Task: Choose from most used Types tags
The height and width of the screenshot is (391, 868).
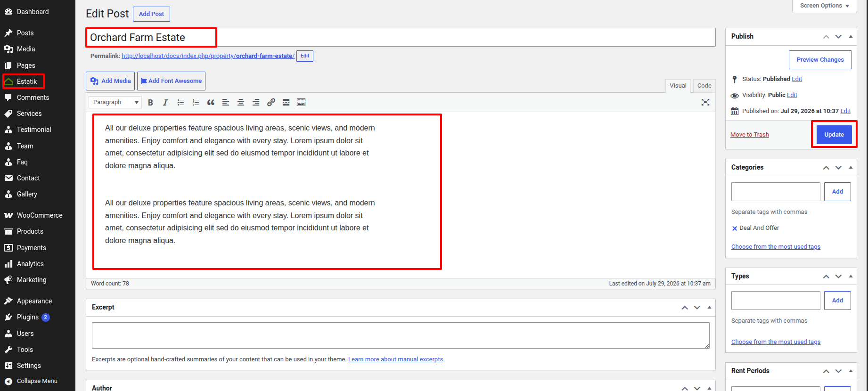Action: (776, 342)
